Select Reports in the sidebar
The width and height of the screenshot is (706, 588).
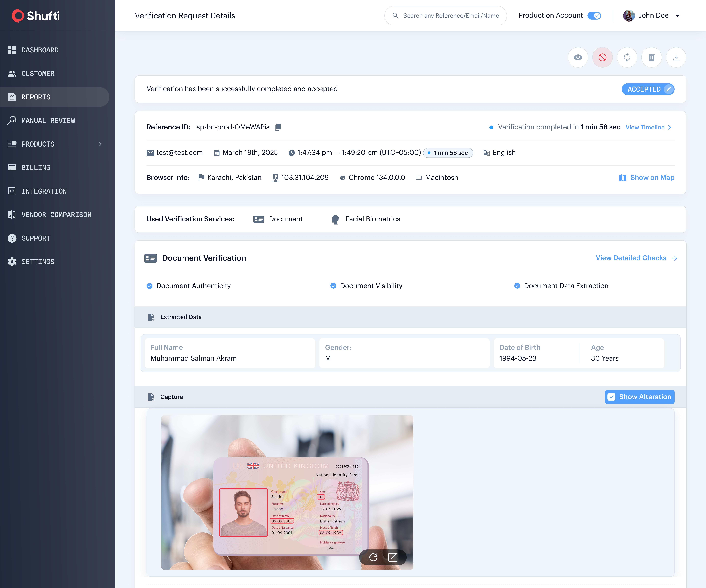[54, 97]
